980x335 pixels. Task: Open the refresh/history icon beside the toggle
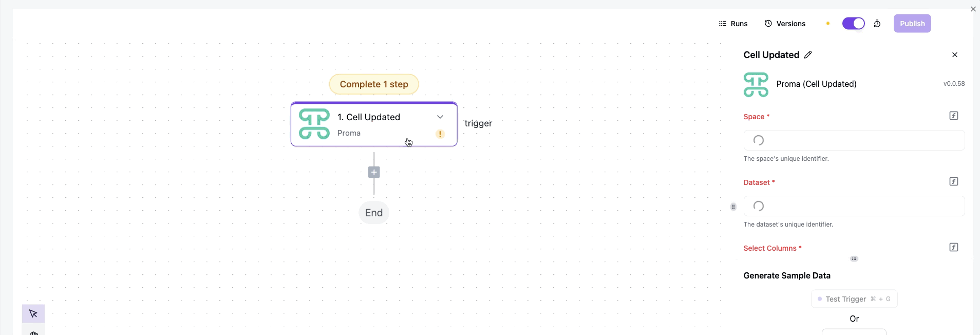877,24
